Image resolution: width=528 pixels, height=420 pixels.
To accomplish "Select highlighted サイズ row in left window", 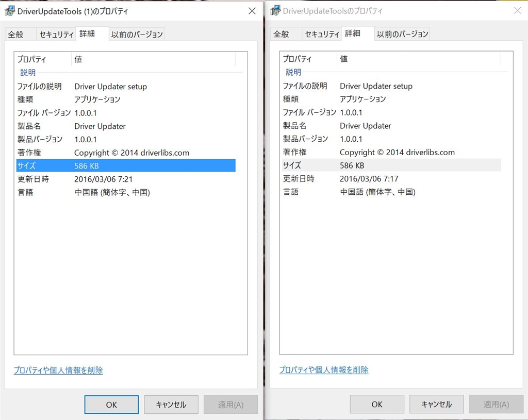I will coord(126,165).
